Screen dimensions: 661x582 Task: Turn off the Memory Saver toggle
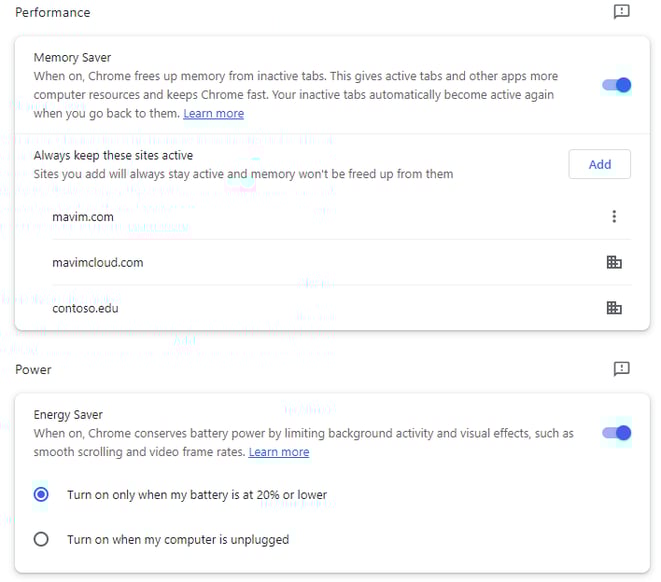(616, 85)
